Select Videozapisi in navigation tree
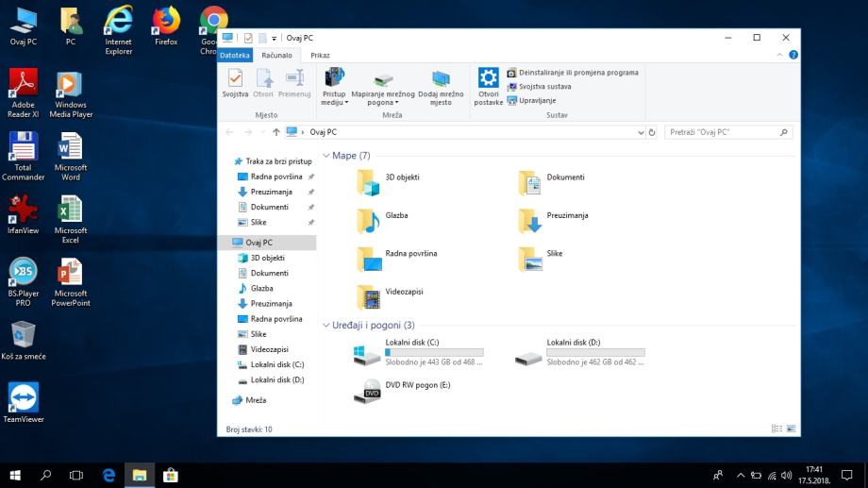The image size is (868, 488). coord(263,349)
